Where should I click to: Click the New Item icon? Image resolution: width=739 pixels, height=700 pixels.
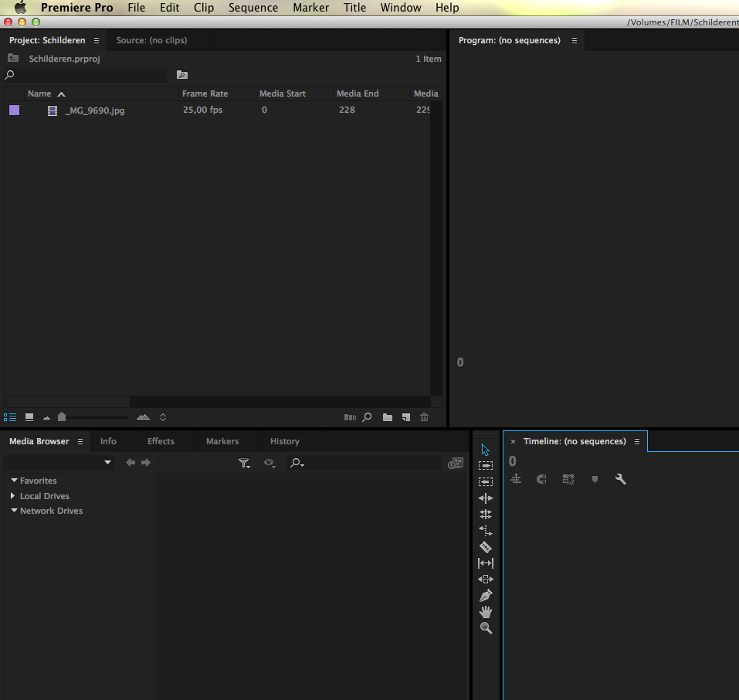[x=405, y=417]
